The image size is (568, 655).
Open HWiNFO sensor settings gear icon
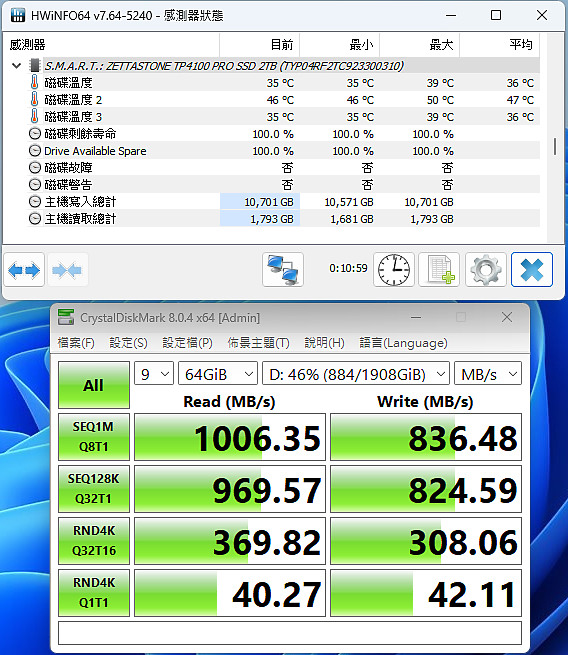pyautogui.click(x=486, y=270)
